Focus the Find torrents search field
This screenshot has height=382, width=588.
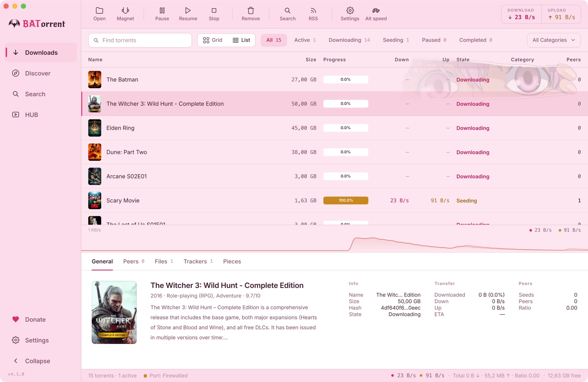pyautogui.click(x=140, y=40)
